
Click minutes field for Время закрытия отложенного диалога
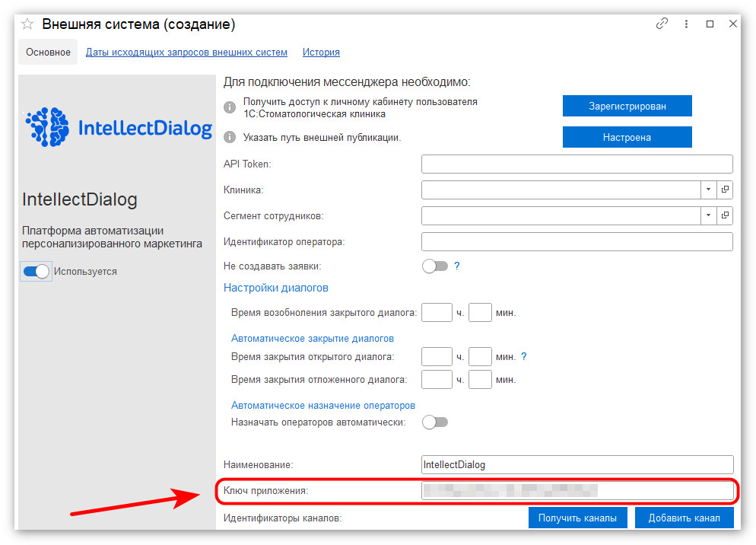point(480,379)
